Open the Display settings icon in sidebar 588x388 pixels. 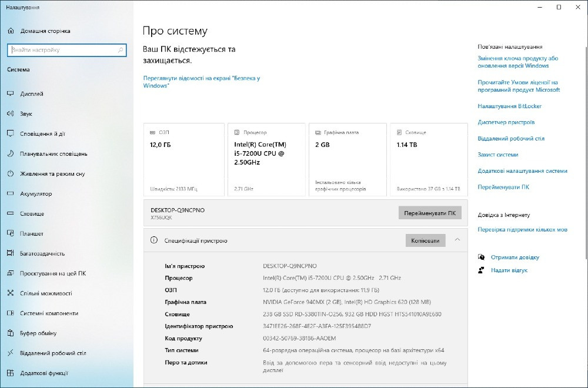click(x=11, y=93)
